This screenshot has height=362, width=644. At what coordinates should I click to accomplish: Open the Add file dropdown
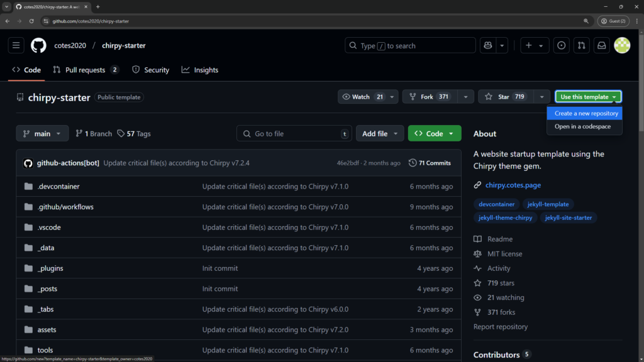[380, 133]
